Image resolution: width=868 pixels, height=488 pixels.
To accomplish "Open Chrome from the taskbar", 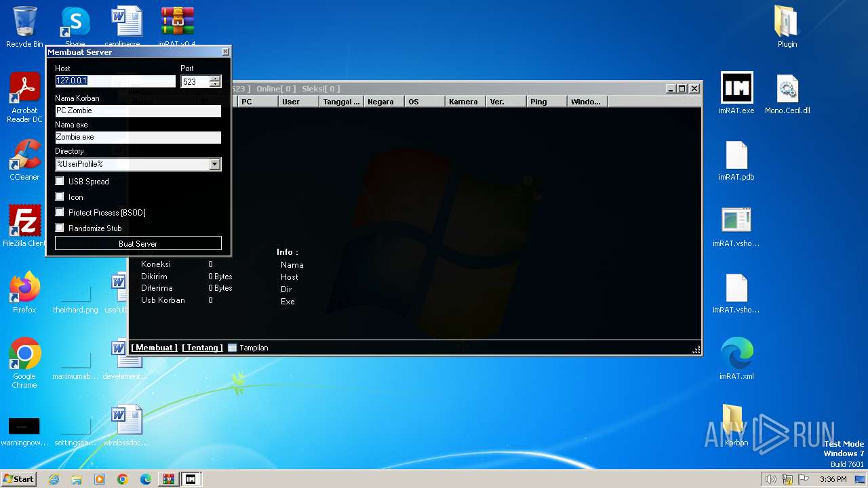I will (x=123, y=479).
